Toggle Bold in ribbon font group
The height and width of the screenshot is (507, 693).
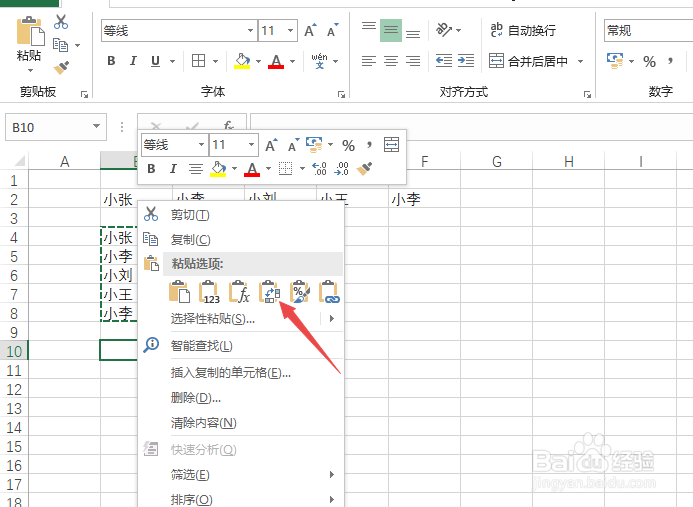(x=111, y=61)
